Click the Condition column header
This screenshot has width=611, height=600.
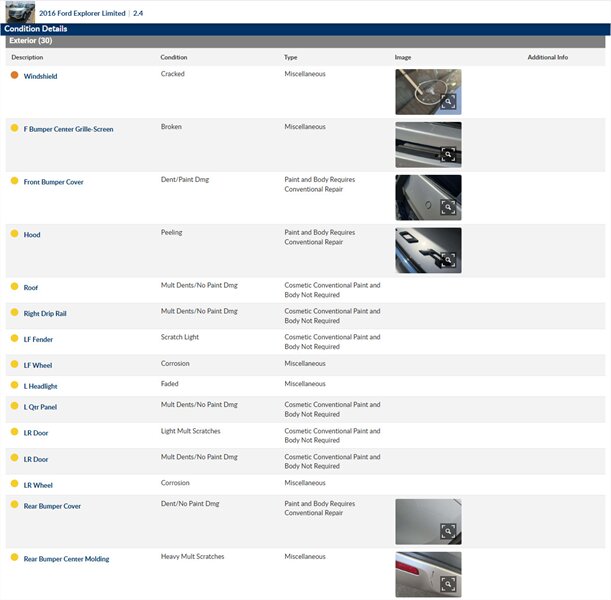pos(174,57)
